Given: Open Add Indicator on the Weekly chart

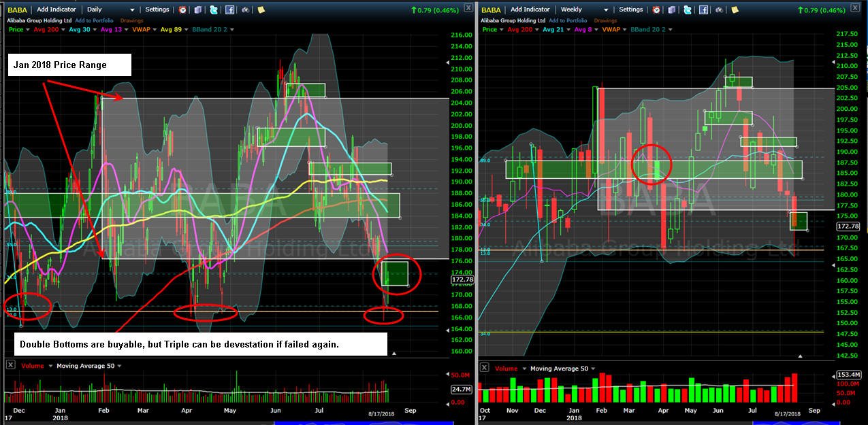Looking at the screenshot, I should [530, 10].
